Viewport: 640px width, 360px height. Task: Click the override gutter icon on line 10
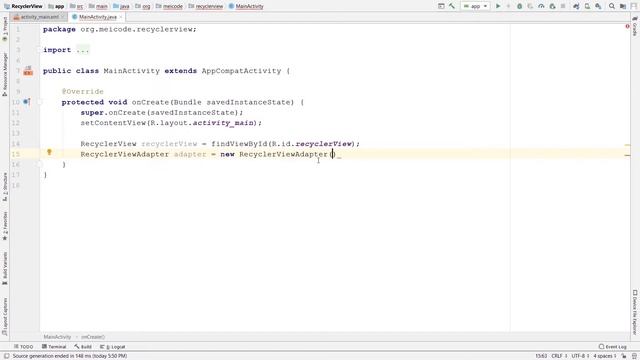click(27, 102)
